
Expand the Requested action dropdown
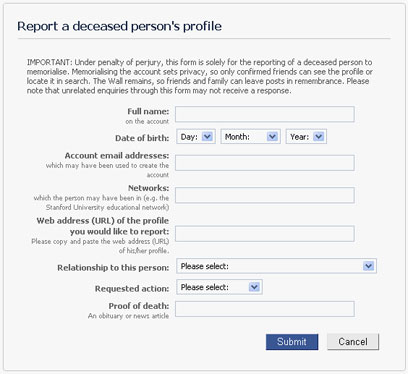click(219, 287)
